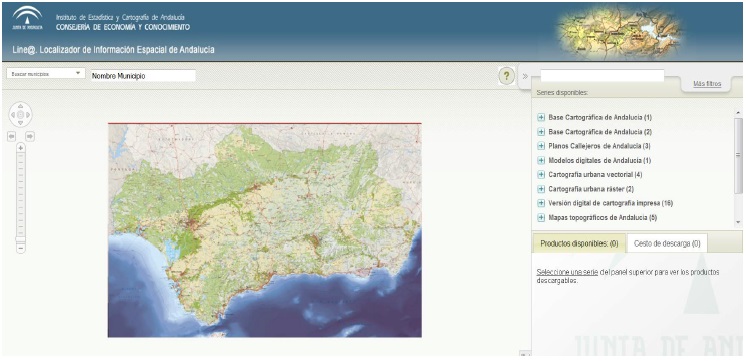Image resolution: width=746 pixels, height=361 pixels.
Task: Click the Consejería de Economía y Conocimiento text
Action: (123, 27)
